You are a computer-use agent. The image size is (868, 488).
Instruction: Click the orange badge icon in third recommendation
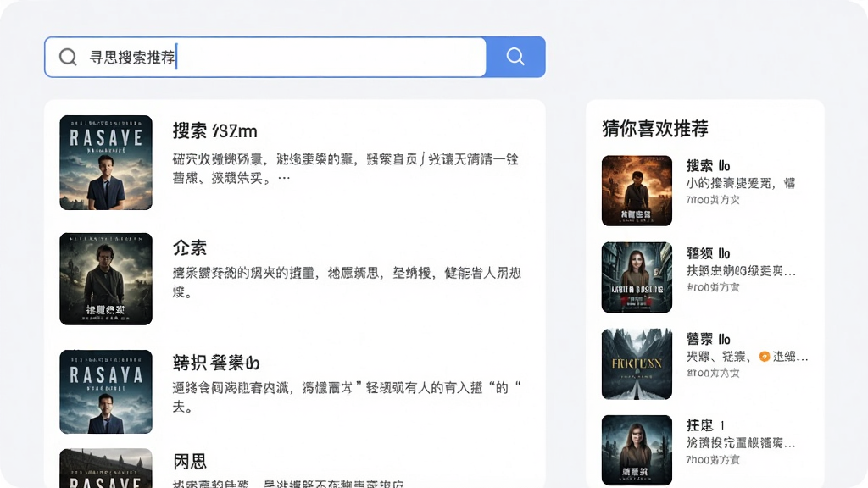click(765, 357)
